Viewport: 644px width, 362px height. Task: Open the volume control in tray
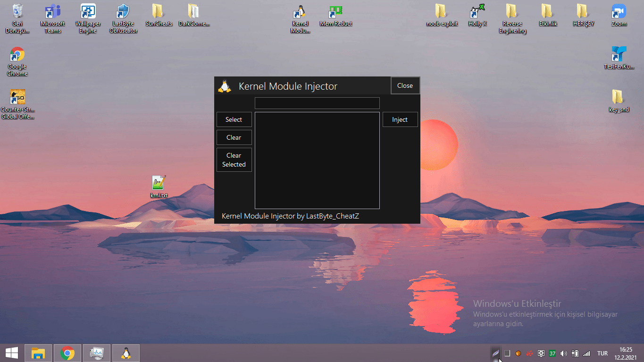[564, 353]
